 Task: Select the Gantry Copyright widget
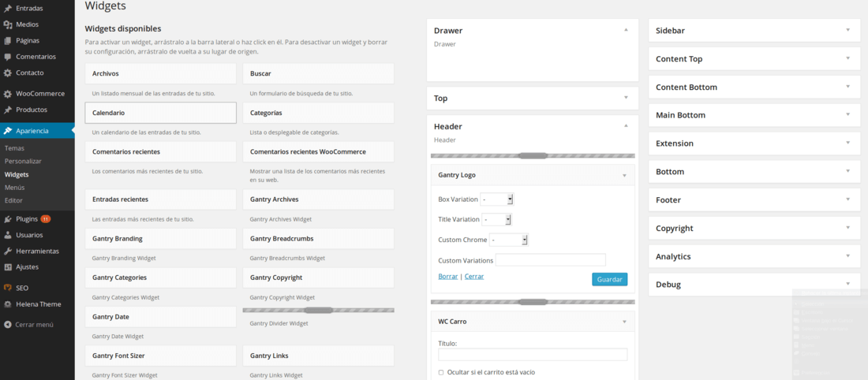(x=318, y=278)
